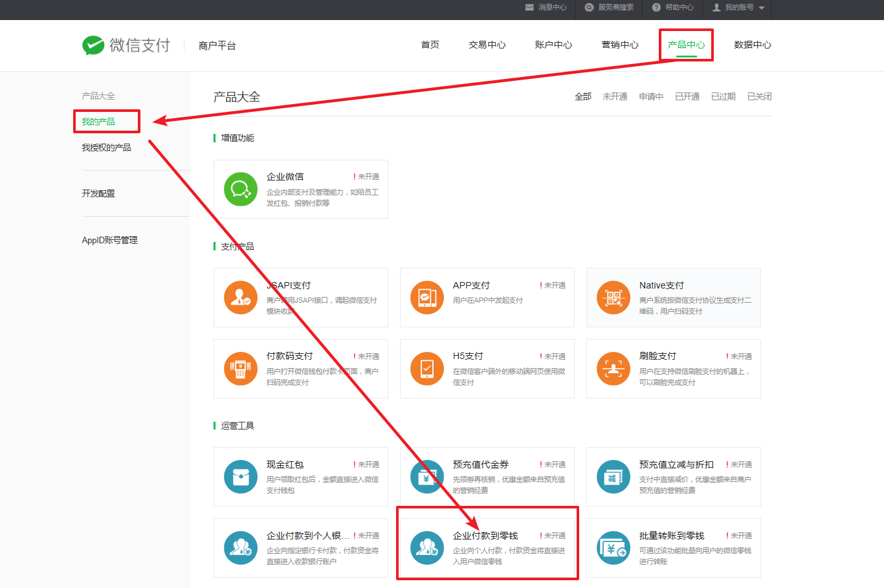Open the 交易中心 nav tab
884x588 pixels.
click(x=487, y=45)
